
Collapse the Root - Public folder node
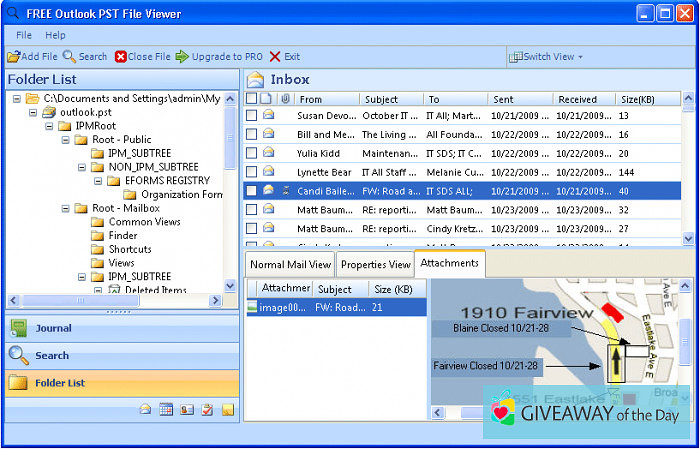click(65, 140)
